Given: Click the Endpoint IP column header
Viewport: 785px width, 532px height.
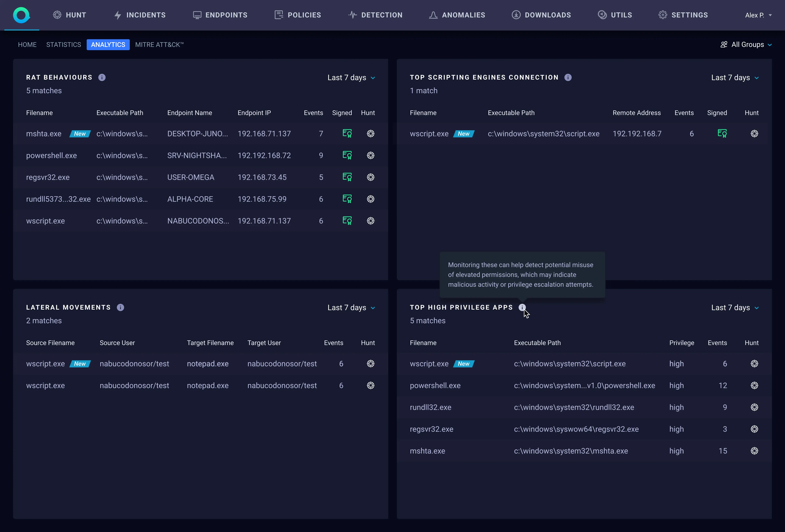Looking at the screenshot, I should tap(254, 113).
